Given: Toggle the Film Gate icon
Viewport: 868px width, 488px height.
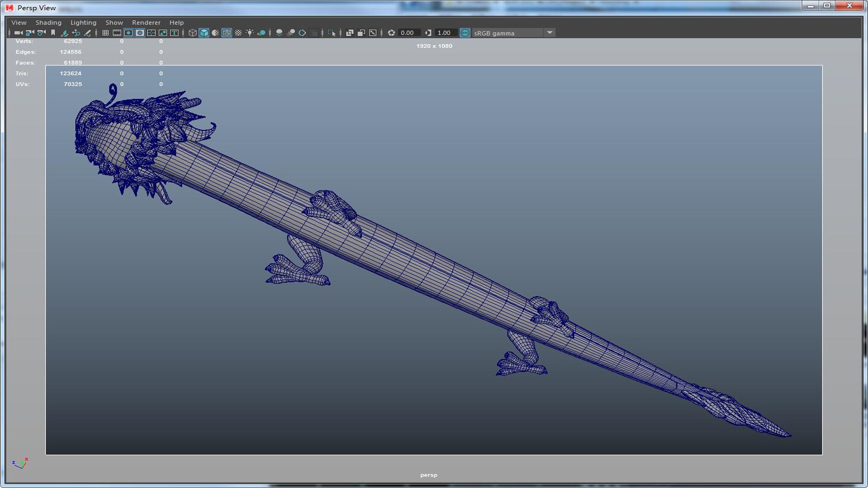Looking at the screenshot, I should pos(117,33).
